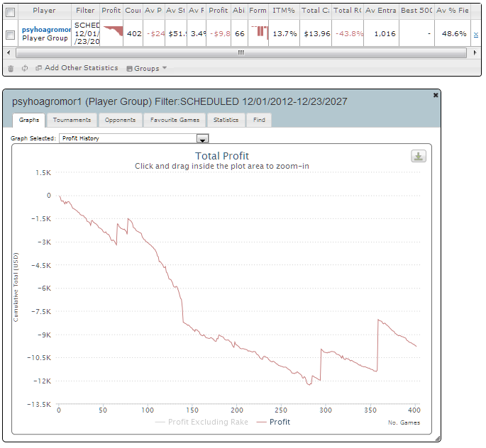Check the psyhoagromor1 row checkbox
The height and width of the screenshot is (448, 486).
click(x=10, y=33)
